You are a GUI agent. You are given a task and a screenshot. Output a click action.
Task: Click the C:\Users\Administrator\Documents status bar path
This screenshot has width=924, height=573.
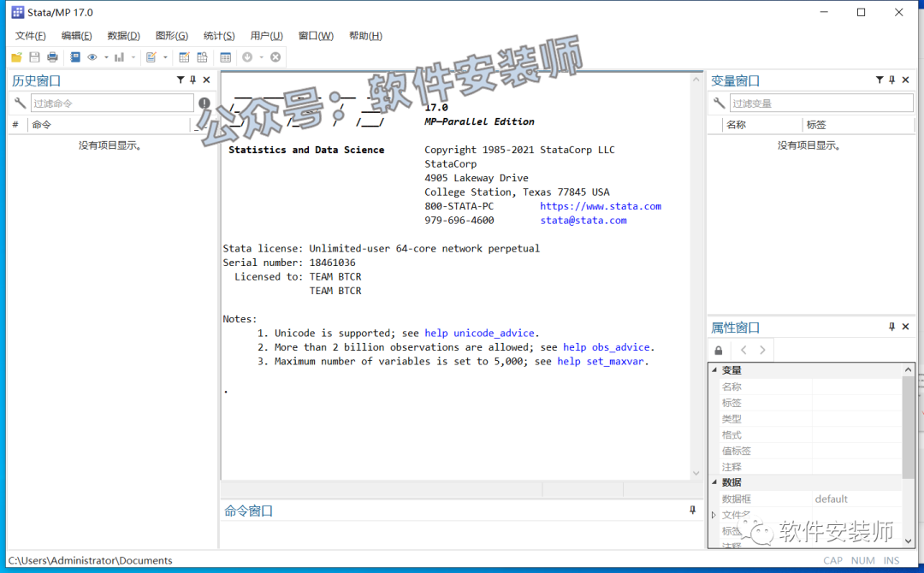tap(90, 561)
